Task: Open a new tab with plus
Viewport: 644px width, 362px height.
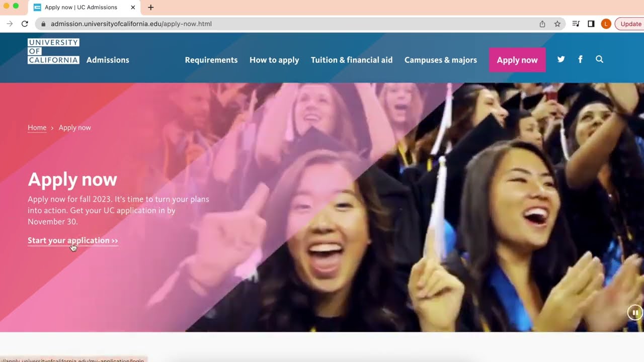Action: 150,7
